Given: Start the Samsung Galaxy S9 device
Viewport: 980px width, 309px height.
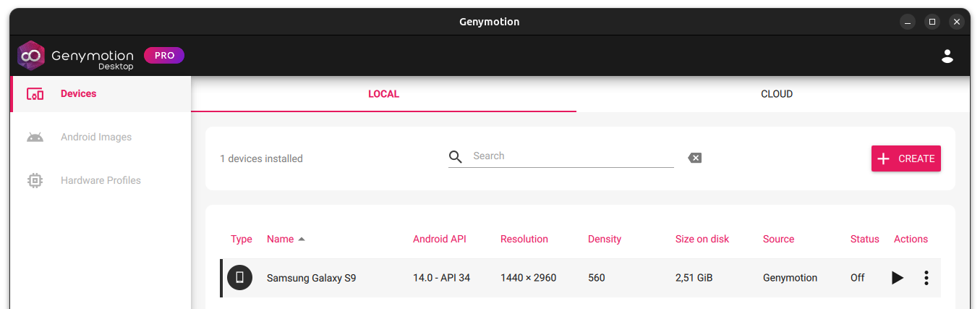Looking at the screenshot, I should [897, 278].
